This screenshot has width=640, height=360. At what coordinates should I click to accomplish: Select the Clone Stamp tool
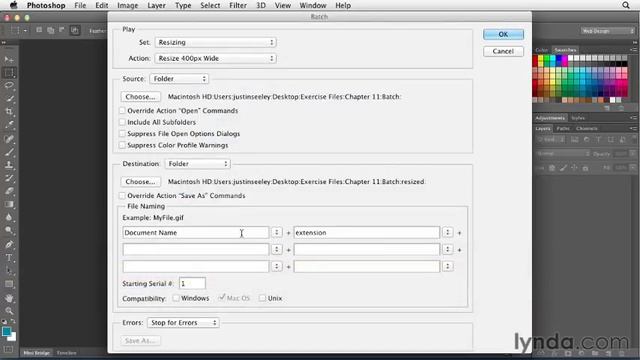9,165
